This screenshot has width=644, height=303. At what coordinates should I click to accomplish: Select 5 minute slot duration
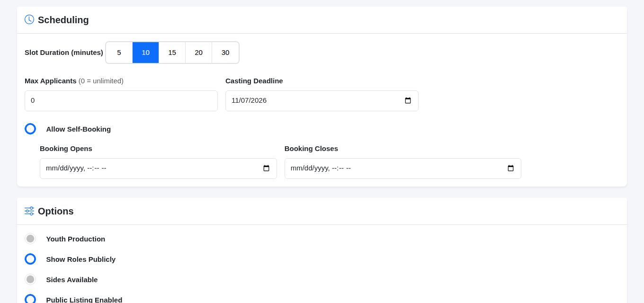119,53
